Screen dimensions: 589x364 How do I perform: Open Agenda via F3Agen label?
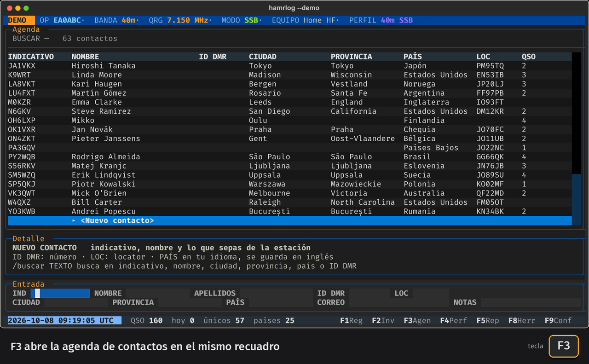pyautogui.click(x=417, y=320)
